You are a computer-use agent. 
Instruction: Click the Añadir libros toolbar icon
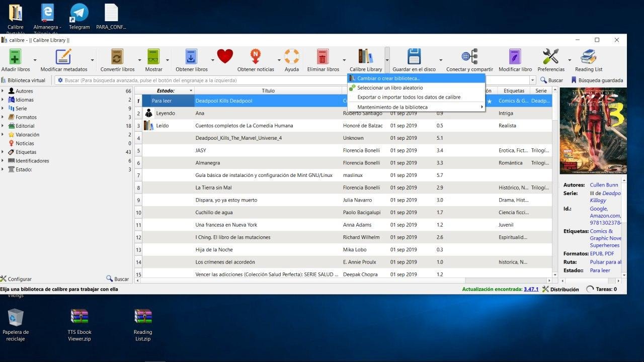pyautogui.click(x=16, y=56)
